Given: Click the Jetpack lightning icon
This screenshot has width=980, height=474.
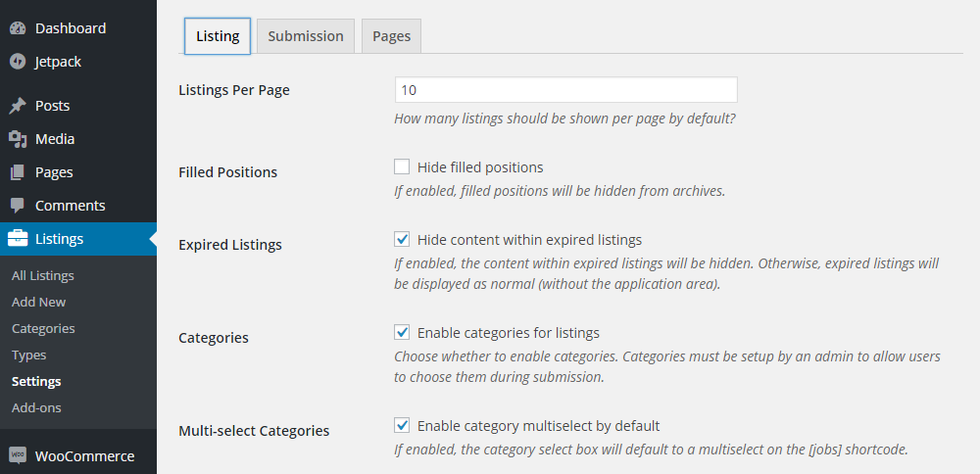Looking at the screenshot, I should (x=18, y=62).
